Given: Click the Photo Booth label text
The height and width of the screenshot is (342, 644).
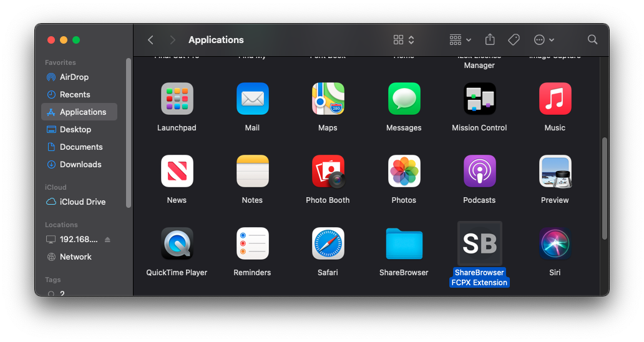Looking at the screenshot, I should coord(328,200).
